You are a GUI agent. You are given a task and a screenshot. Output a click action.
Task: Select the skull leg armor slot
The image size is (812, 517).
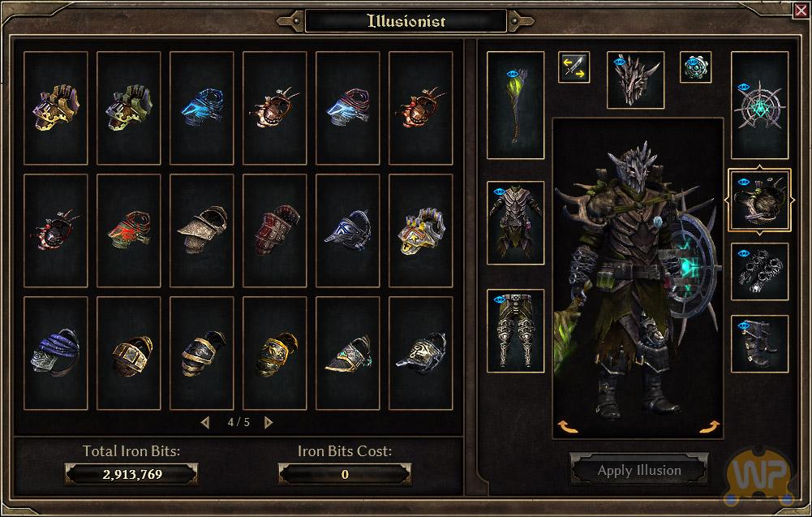[x=515, y=331]
